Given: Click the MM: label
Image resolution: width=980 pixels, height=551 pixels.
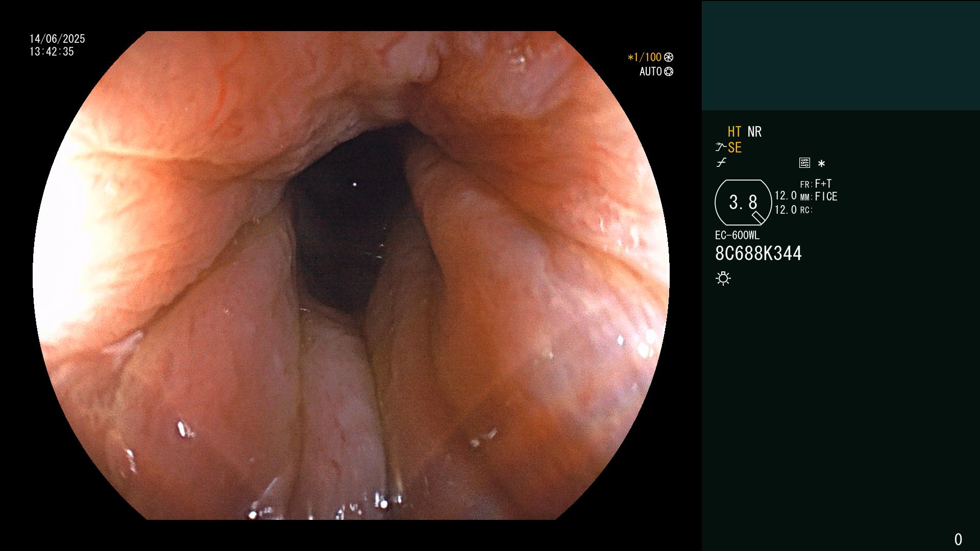Looking at the screenshot, I should coord(806,197).
